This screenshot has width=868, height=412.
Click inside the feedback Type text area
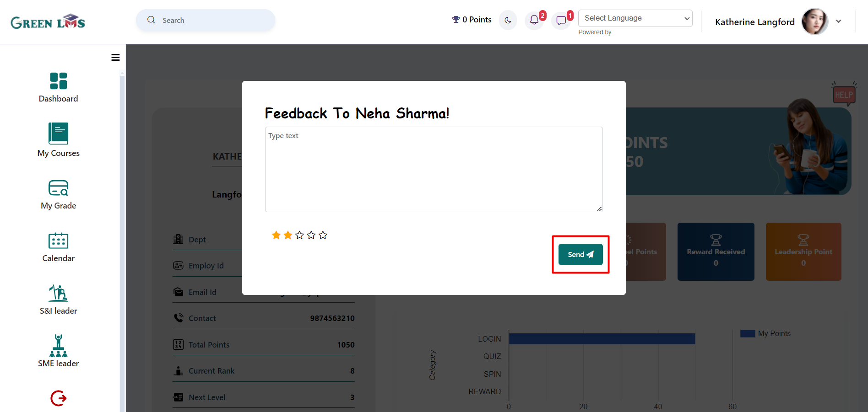(434, 169)
